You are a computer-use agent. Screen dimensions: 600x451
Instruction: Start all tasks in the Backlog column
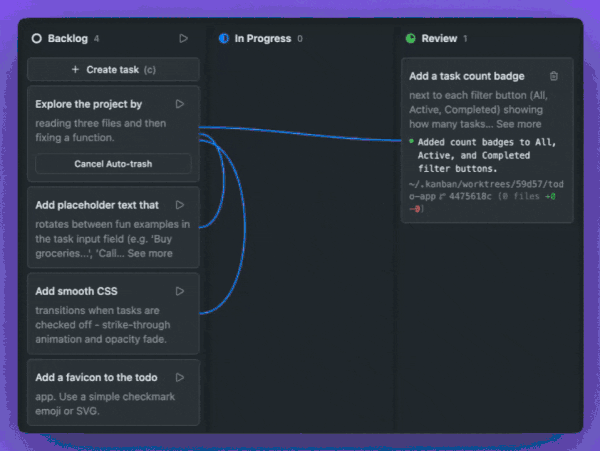point(183,39)
